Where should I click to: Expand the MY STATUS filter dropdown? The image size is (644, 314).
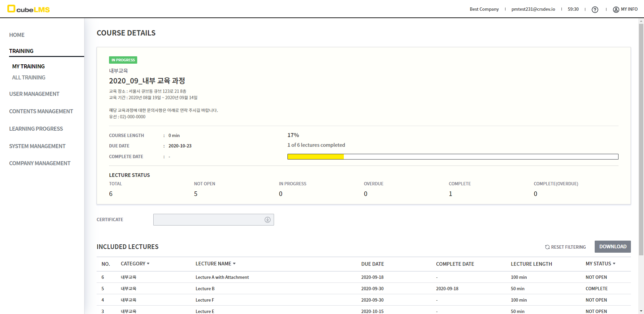coord(614,264)
